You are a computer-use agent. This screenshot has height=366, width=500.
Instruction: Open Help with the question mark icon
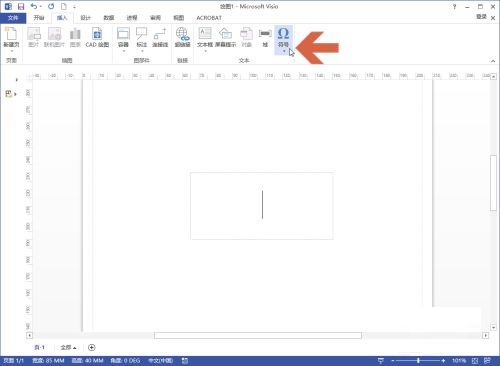454,6
